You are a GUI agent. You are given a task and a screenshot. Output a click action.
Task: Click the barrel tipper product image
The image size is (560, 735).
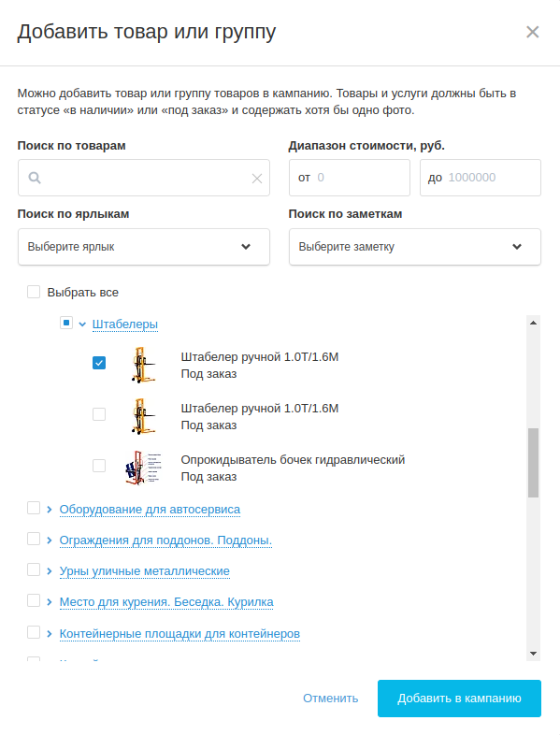coord(143,468)
